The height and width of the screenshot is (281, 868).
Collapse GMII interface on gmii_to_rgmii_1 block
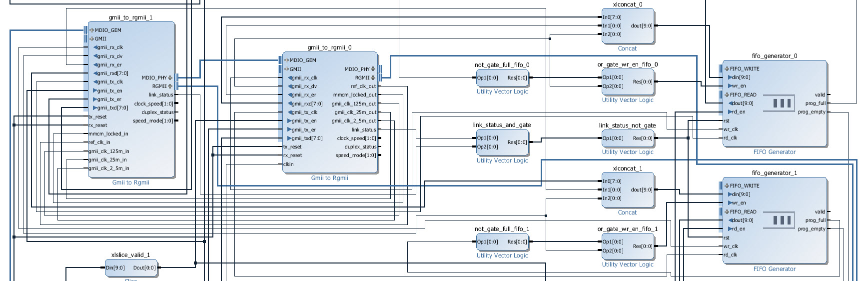coord(91,38)
